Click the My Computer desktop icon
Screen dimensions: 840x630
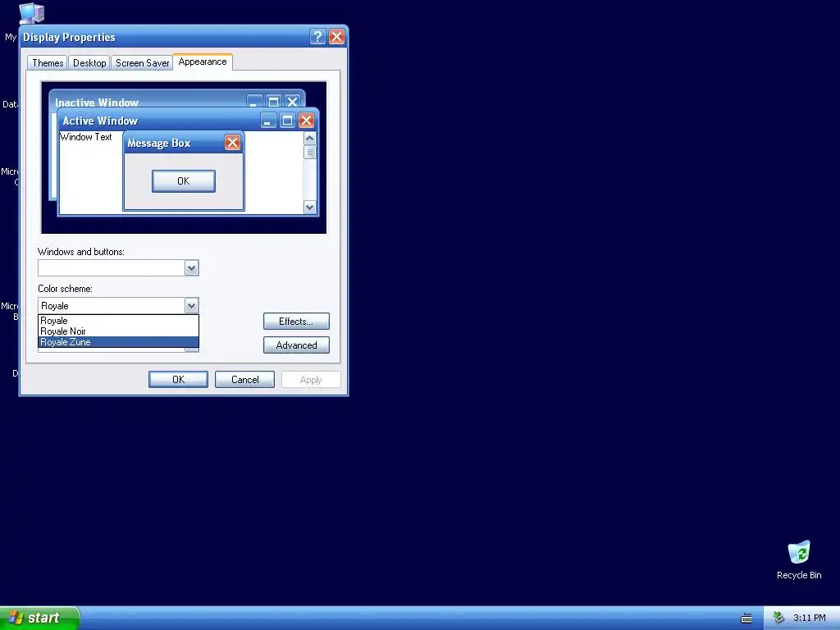coord(31,13)
